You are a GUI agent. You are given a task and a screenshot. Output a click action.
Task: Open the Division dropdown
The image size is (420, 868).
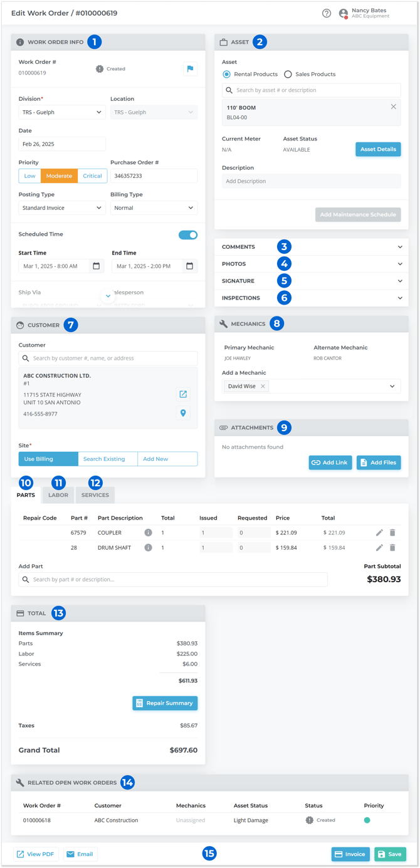tap(61, 112)
